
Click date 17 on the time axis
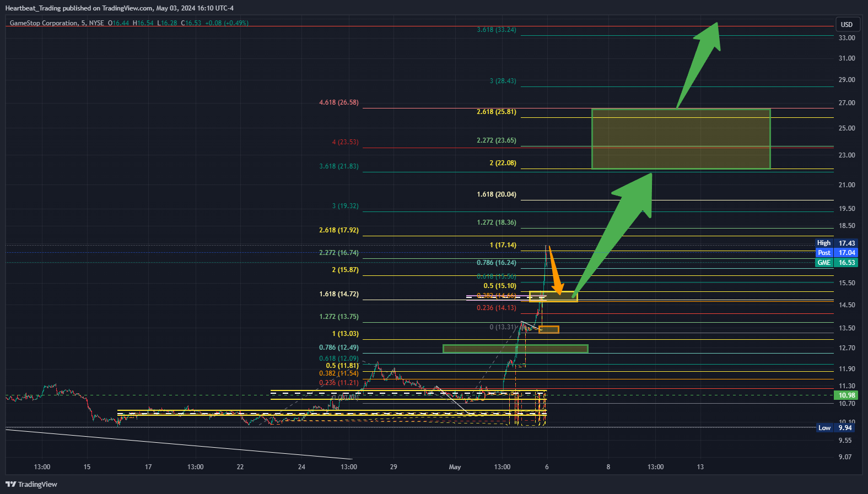(x=148, y=467)
